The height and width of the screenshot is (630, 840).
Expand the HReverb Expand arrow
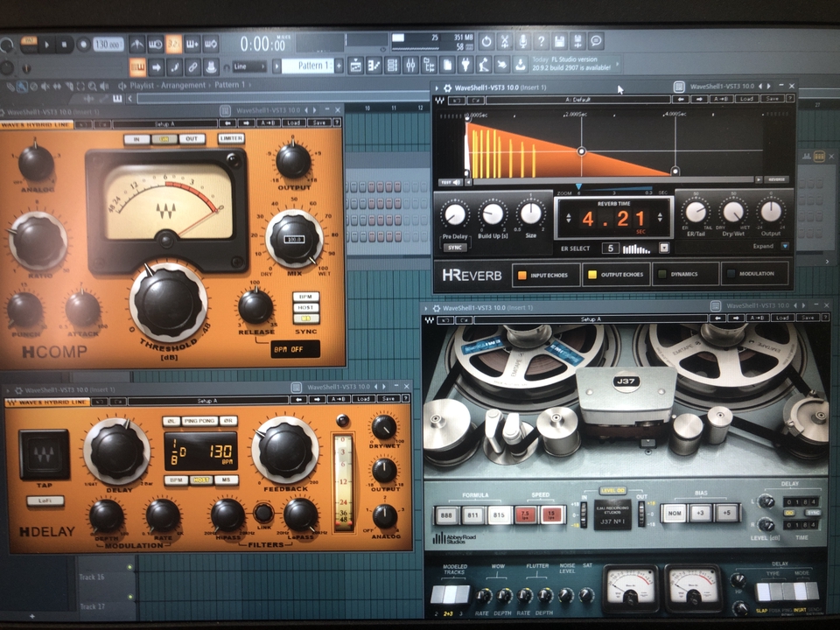tap(785, 246)
